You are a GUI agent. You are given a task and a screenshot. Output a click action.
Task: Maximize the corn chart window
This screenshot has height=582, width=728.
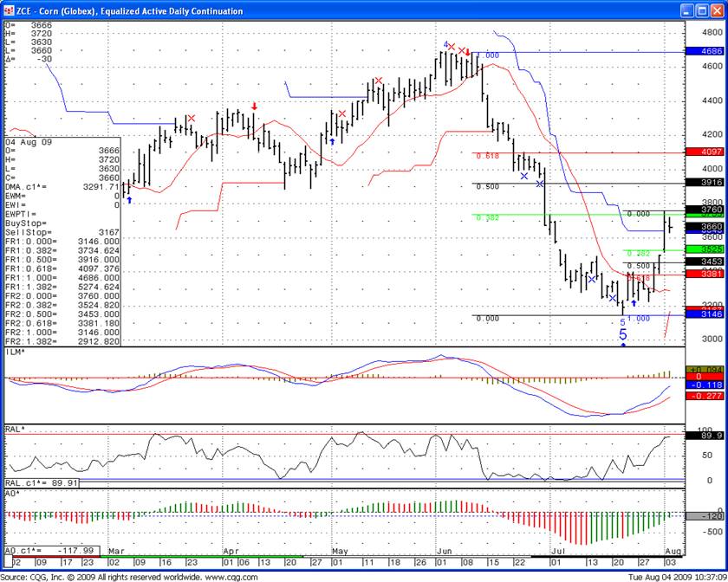click(x=702, y=11)
